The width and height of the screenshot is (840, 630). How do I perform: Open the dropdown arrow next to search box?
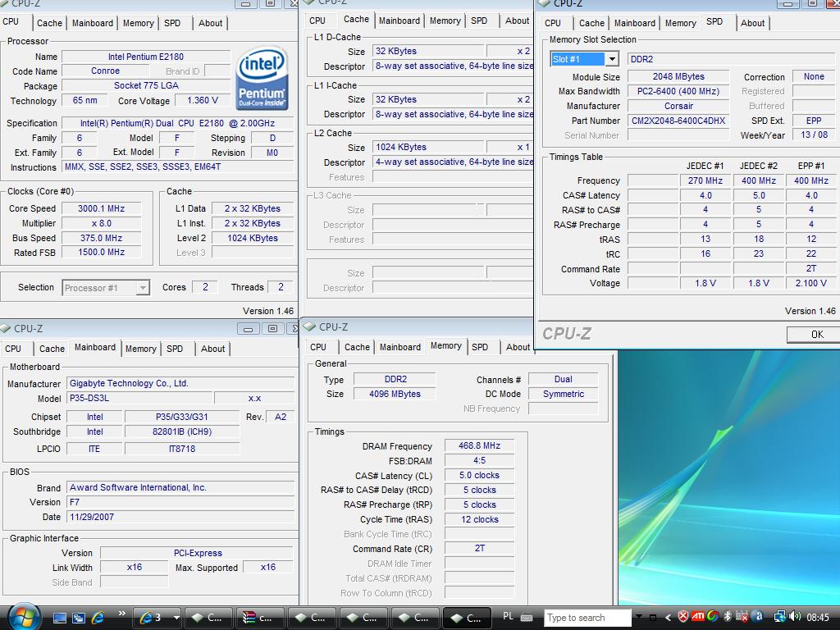point(638,617)
